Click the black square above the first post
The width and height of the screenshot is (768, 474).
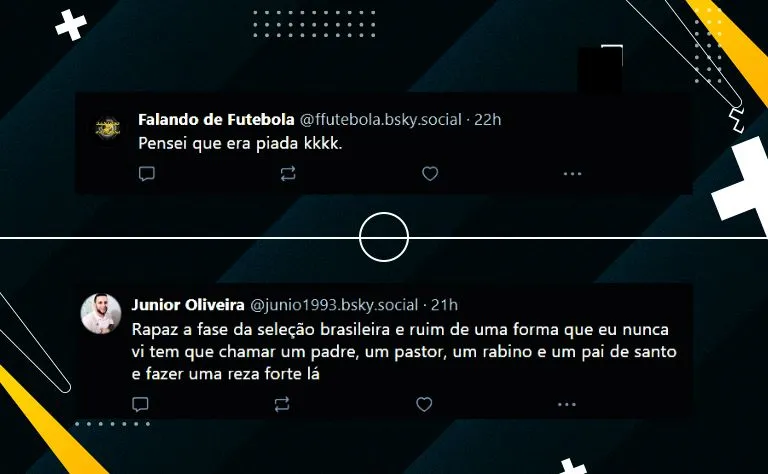coord(600,69)
